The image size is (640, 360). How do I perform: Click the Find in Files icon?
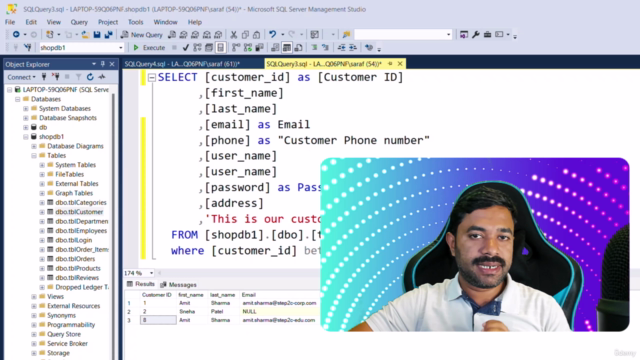point(347,35)
